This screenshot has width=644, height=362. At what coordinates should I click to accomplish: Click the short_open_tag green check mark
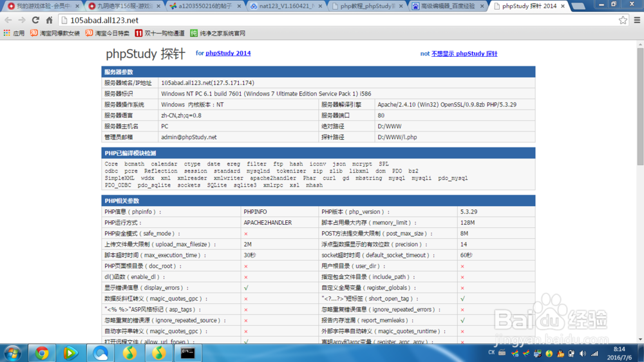(462, 299)
